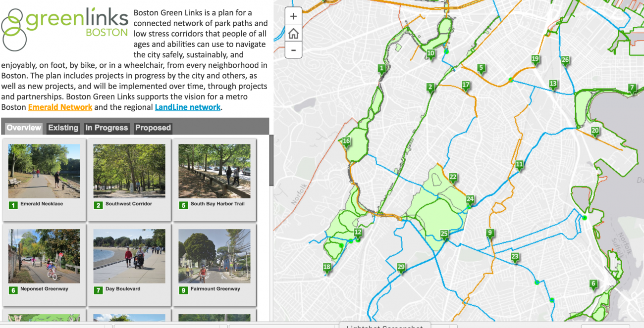Select map marker number 2
This screenshot has width=644, height=328.
point(430,88)
